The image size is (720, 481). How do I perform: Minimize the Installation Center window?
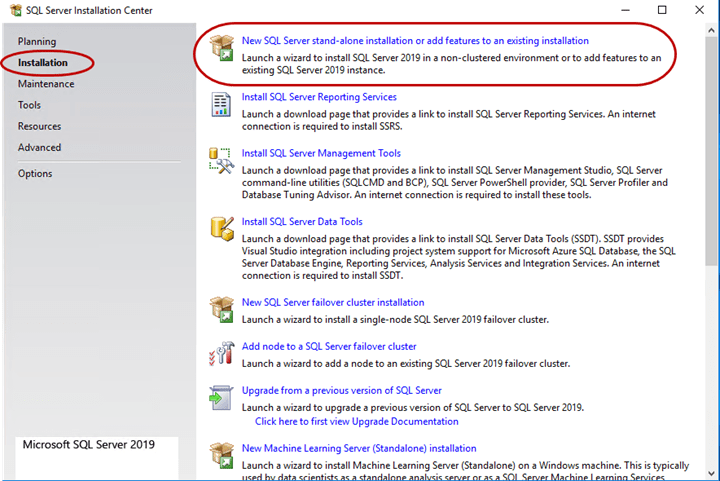(625, 10)
